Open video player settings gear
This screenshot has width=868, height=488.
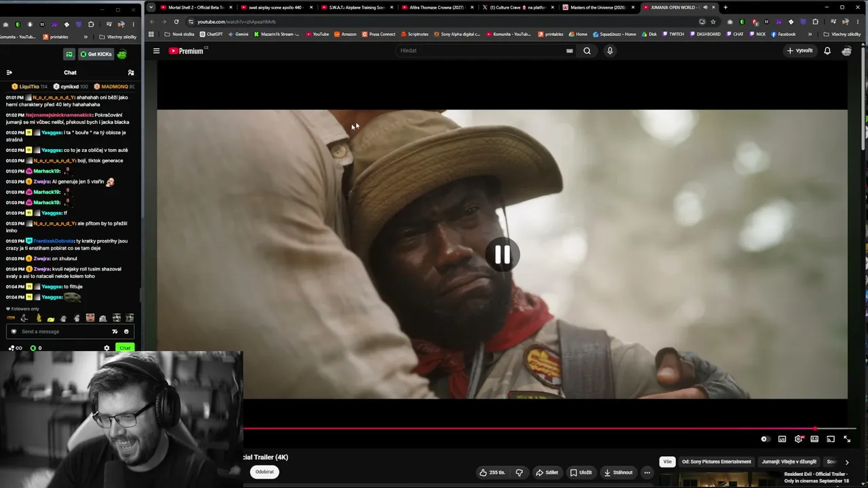point(798,439)
